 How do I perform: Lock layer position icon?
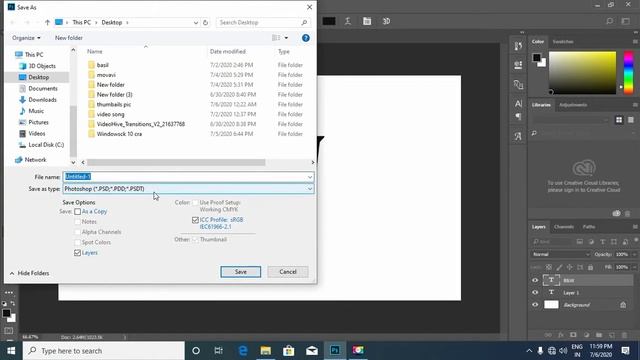[569, 267]
